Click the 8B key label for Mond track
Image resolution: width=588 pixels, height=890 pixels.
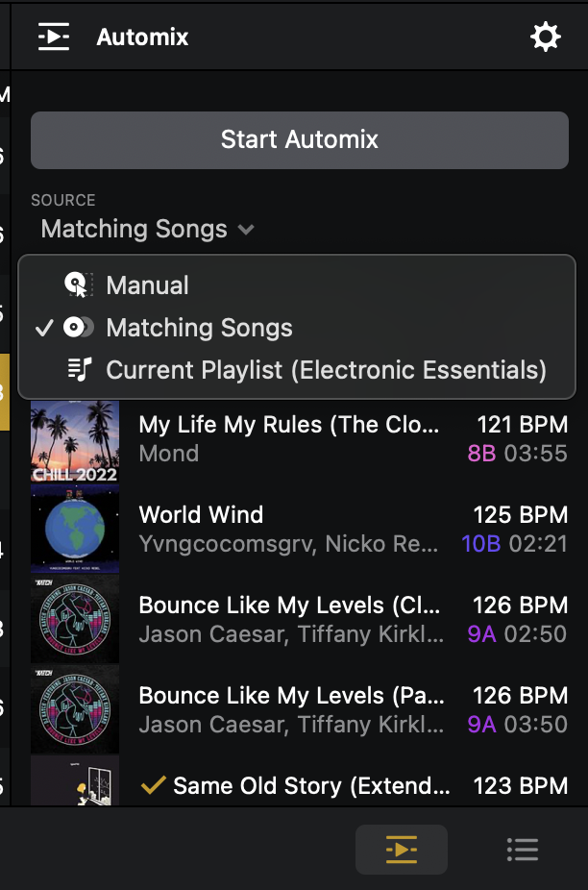(481, 454)
